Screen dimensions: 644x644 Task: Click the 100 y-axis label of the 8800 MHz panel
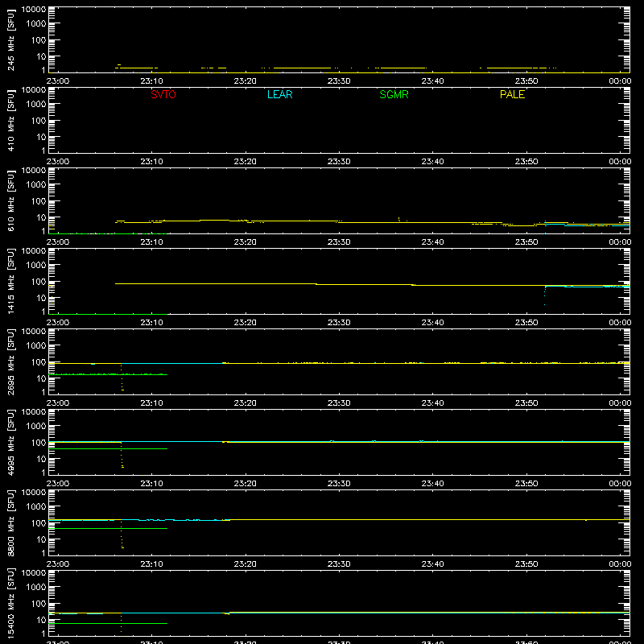click(39, 523)
